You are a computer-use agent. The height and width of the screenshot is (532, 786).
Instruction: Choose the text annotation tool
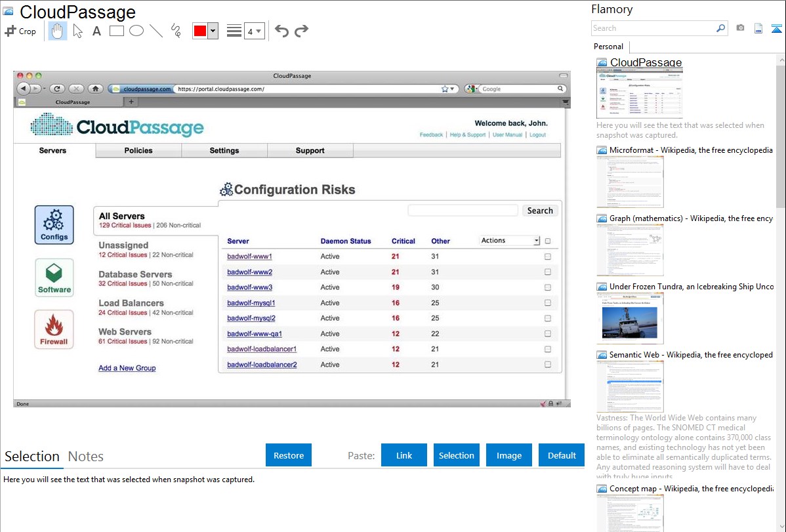click(96, 31)
